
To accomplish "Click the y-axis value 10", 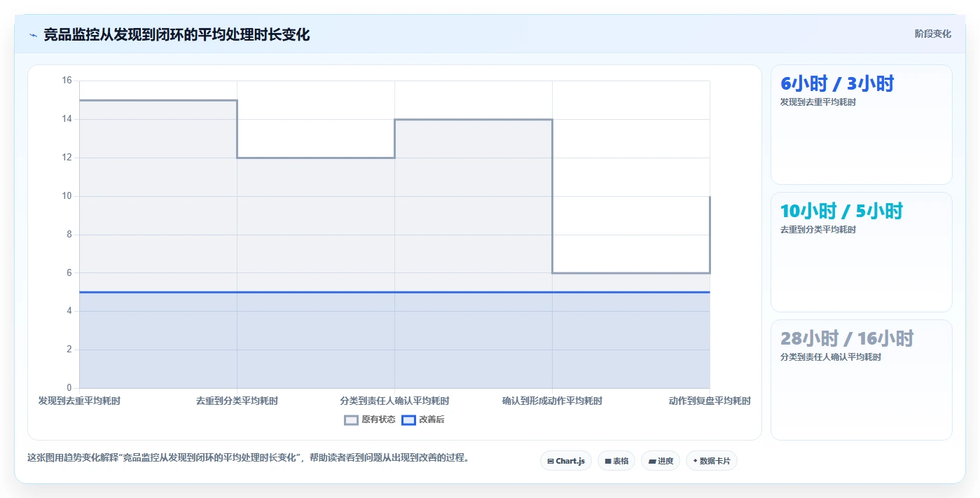I will point(67,196).
